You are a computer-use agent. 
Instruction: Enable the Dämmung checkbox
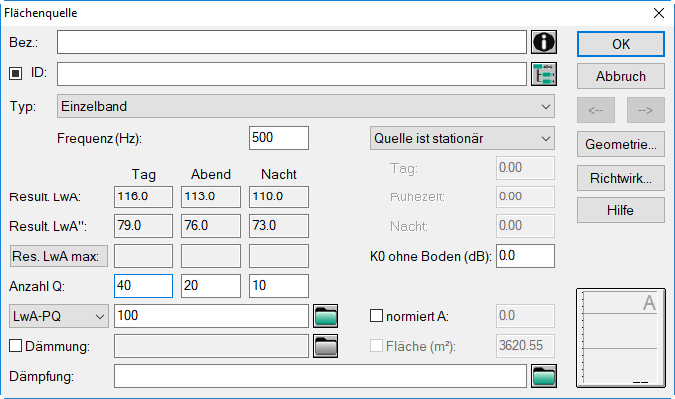tap(15, 346)
